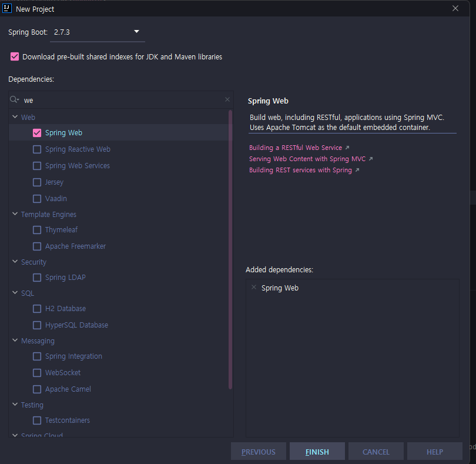Screen dimensions: 476x464
Task: Click the Spring Web description text
Action: click(347, 122)
